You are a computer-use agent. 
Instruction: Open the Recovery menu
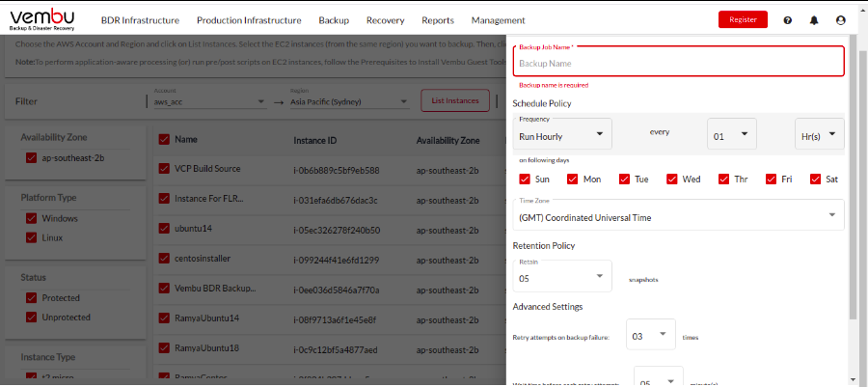click(x=385, y=20)
